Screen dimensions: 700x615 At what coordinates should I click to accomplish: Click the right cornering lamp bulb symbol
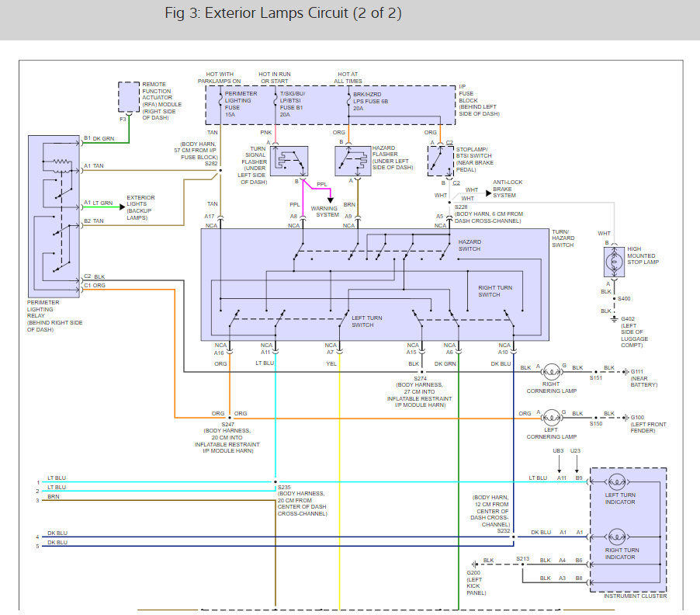pyautogui.click(x=551, y=372)
